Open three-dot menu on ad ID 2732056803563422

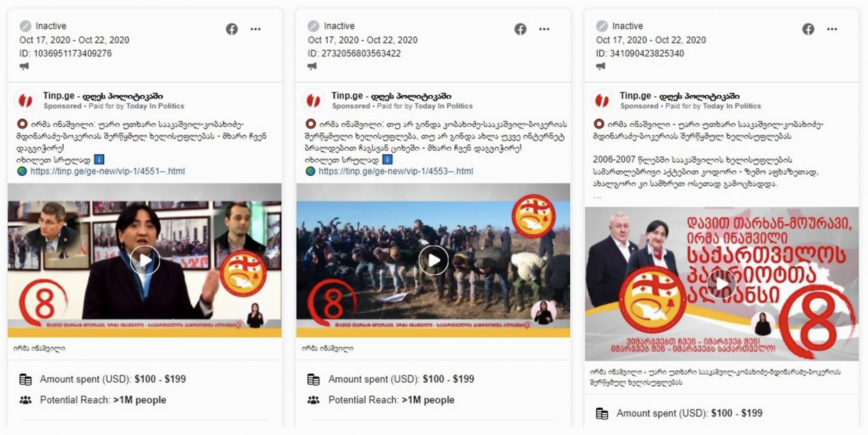544,29
